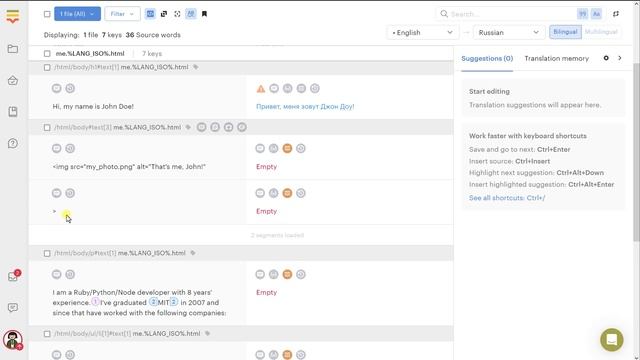The image size is (640, 360).
Task: Click Empty translation beside Ruby/Python/Node text
Action: 266,292
